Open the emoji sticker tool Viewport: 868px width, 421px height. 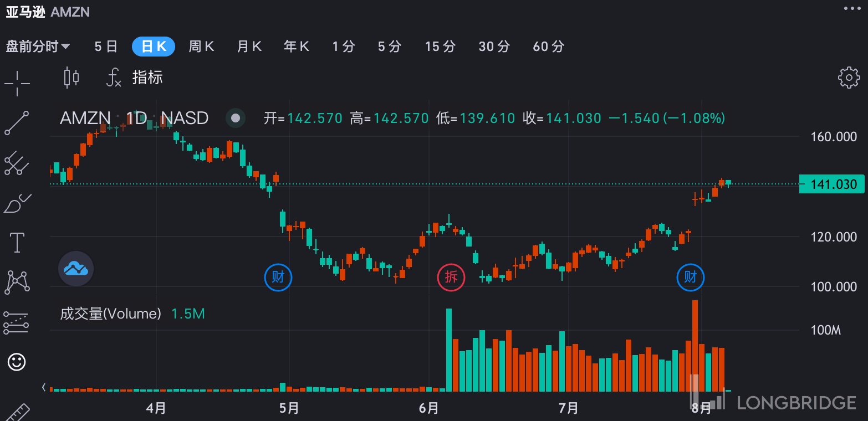(x=17, y=362)
